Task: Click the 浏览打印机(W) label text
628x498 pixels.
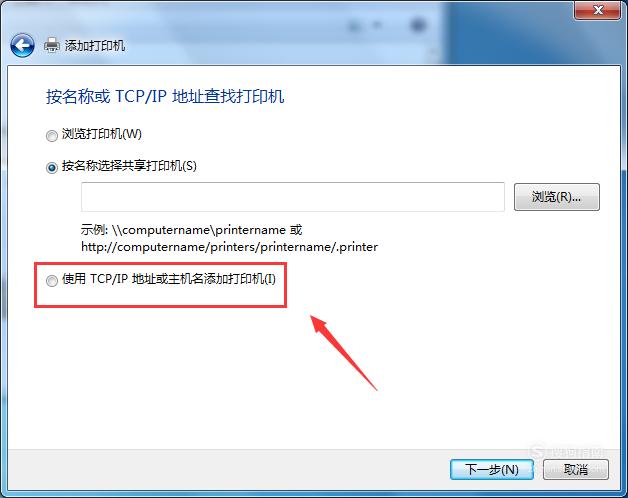Action: 102,134
